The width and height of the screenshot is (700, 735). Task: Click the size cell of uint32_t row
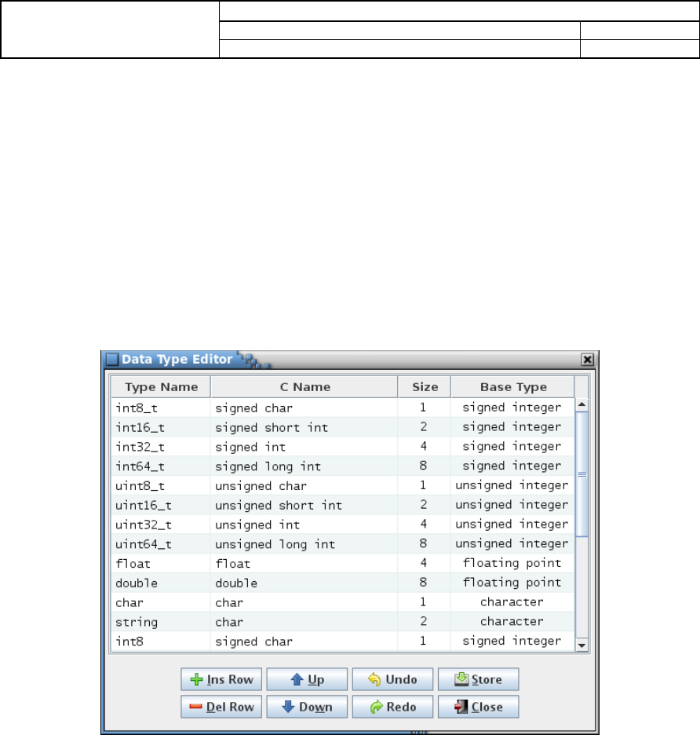pyautogui.click(x=425, y=525)
